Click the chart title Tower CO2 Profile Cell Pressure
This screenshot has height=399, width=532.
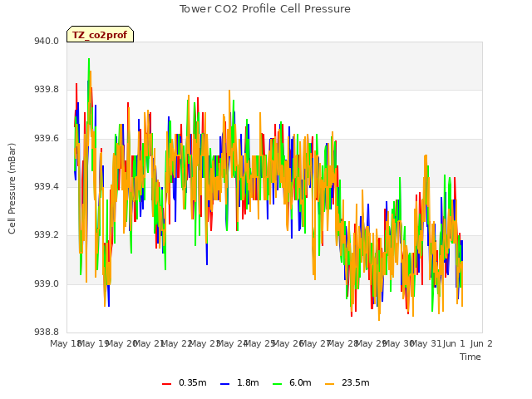click(264, 9)
